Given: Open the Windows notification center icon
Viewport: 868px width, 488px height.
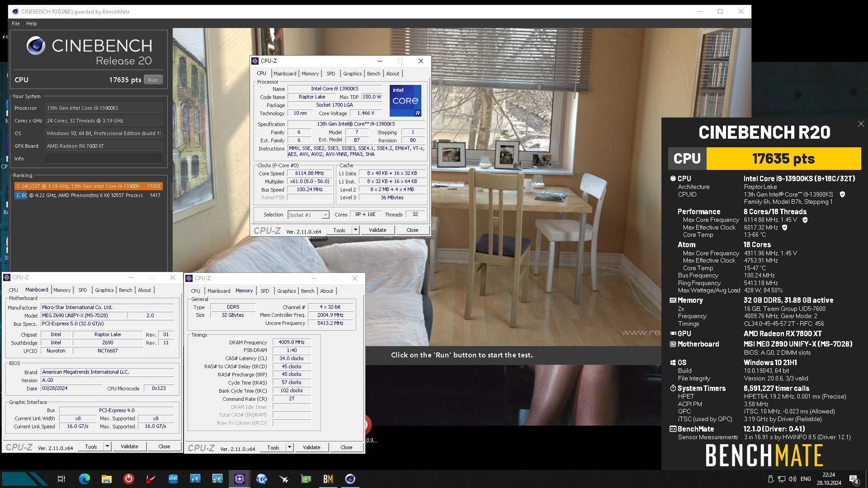Looking at the screenshot, I should (854, 479).
